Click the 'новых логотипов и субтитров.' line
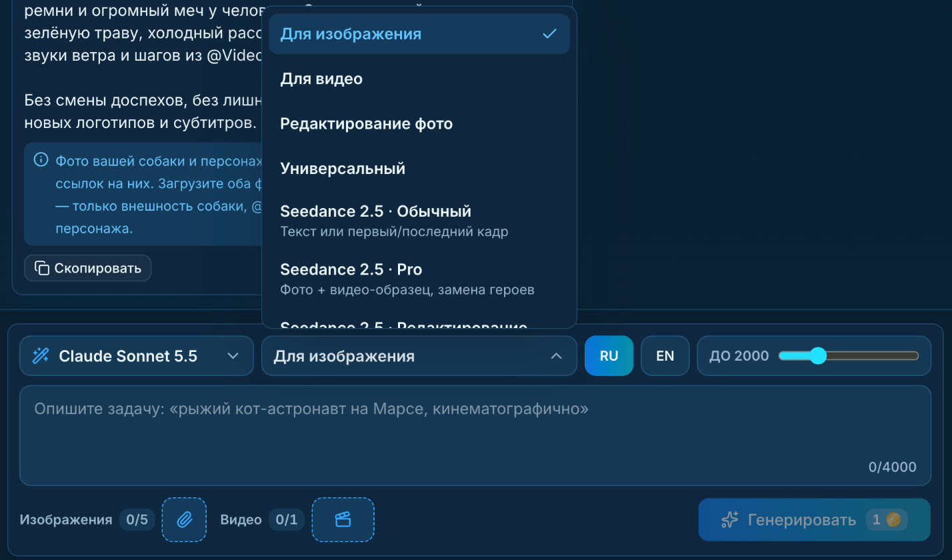Screen dimensions: 952x560 click(141, 123)
